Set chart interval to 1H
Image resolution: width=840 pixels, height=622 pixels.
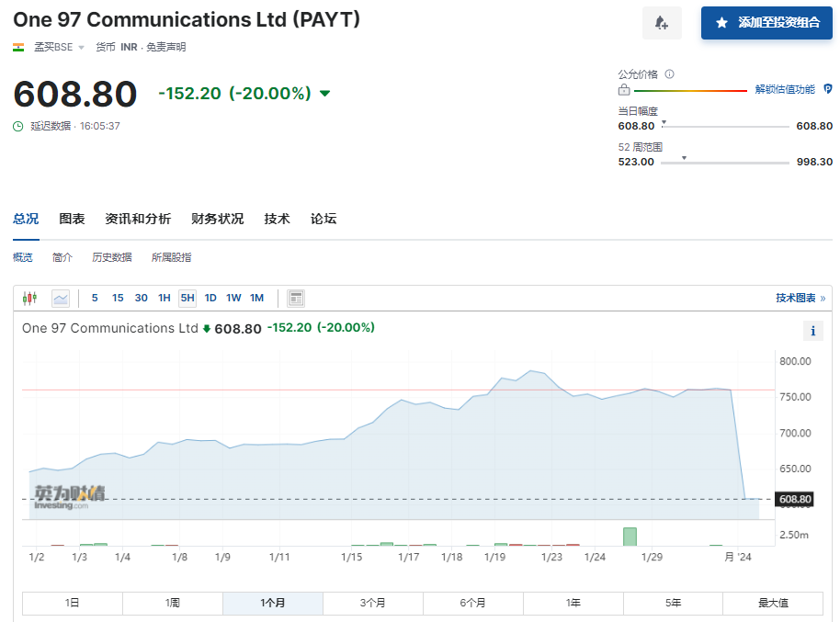click(x=164, y=298)
